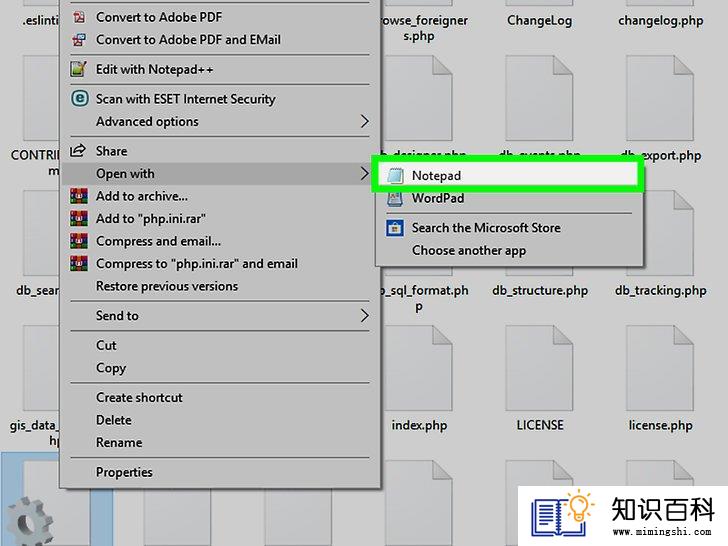Click WinRAR icon beside Compress to "php.ini.rar" and email
728x546 pixels.
79,263
